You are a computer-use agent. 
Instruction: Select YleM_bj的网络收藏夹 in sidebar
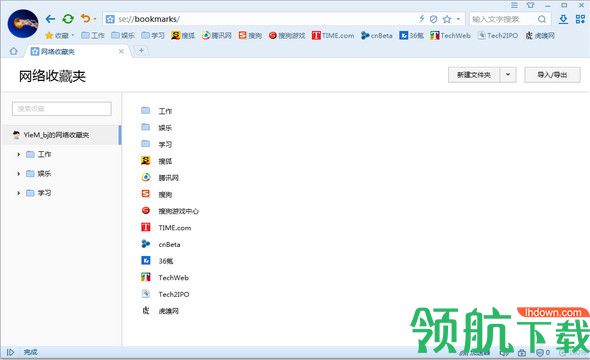(61, 135)
